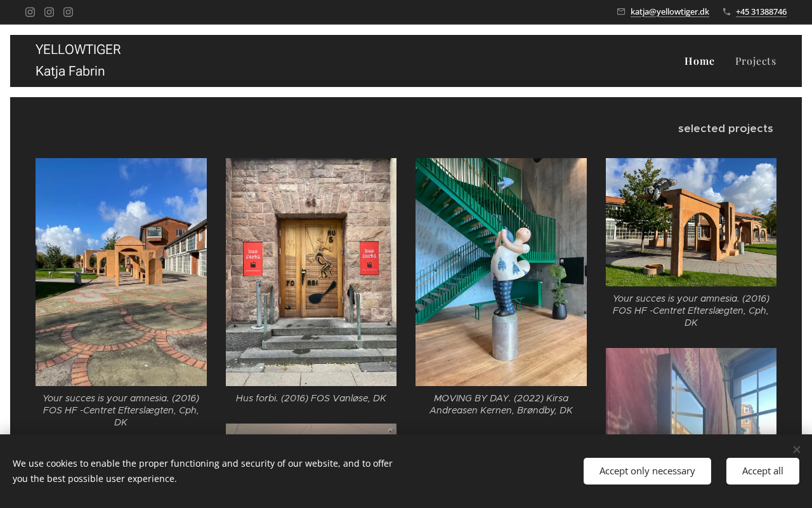Screen dimensions: 812x508
Task: Open the second Instagram icon in top bar
Action: [49, 12]
